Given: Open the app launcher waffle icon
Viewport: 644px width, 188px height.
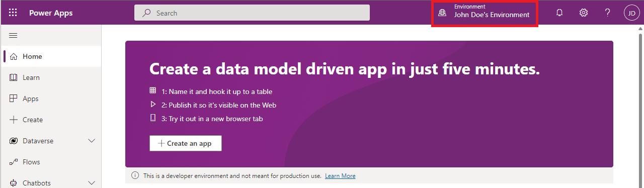Looking at the screenshot, I should pos(13,13).
